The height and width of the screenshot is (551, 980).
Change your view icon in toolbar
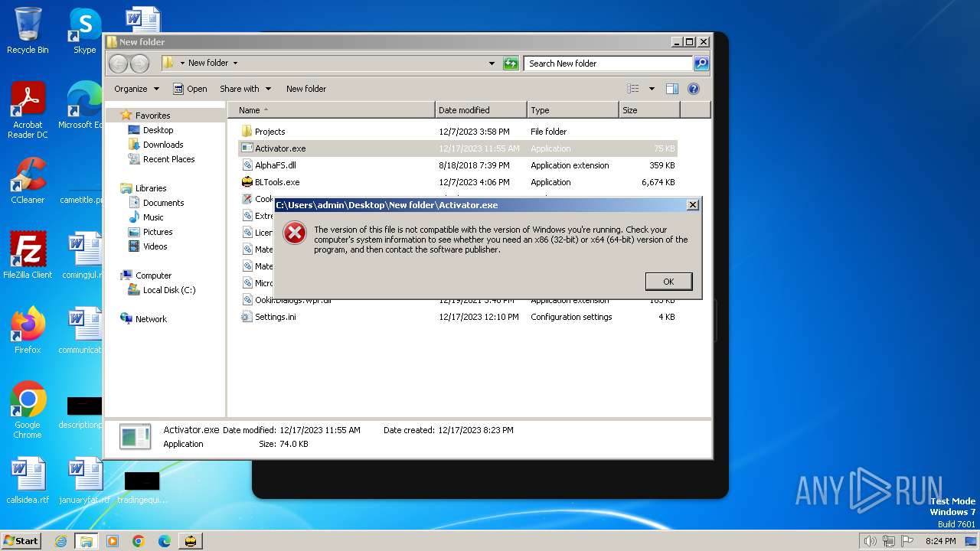tap(633, 89)
